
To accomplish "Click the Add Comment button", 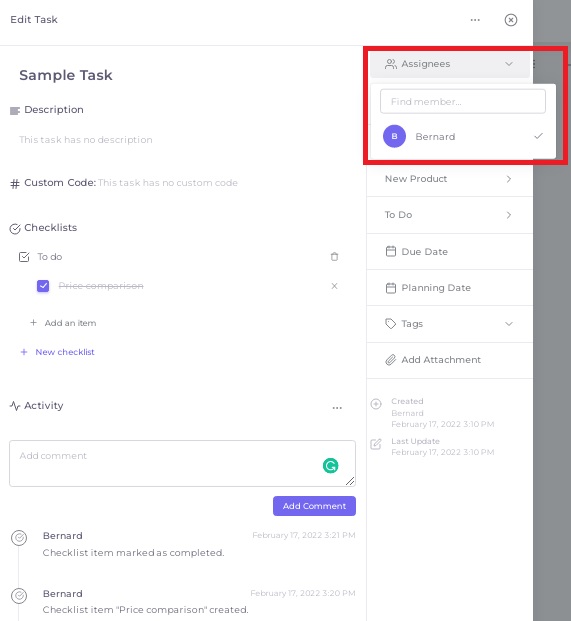I will click(314, 506).
